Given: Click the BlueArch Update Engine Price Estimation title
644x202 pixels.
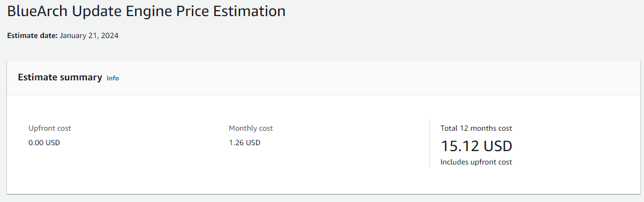Looking at the screenshot, I should point(146,12).
